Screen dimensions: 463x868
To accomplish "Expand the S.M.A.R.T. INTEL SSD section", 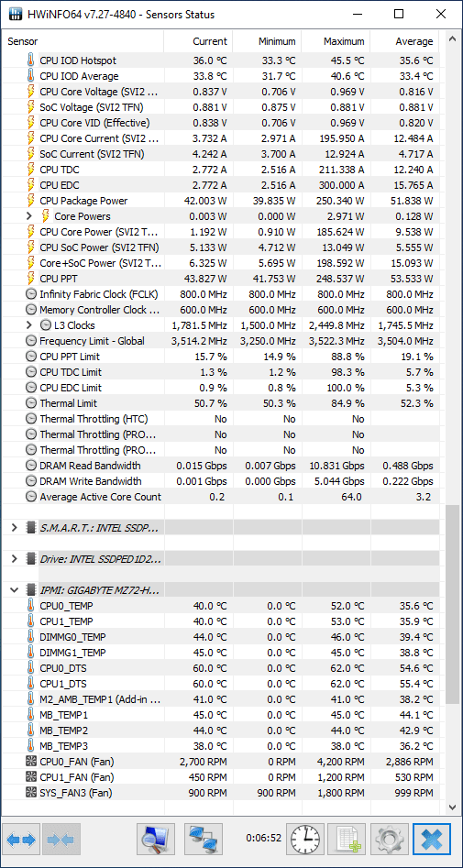I will 15,528.
